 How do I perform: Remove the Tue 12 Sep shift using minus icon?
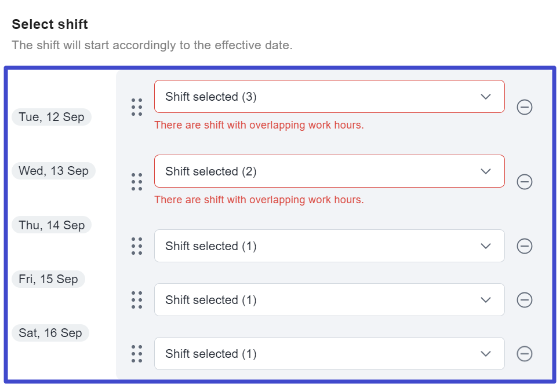tap(524, 107)
